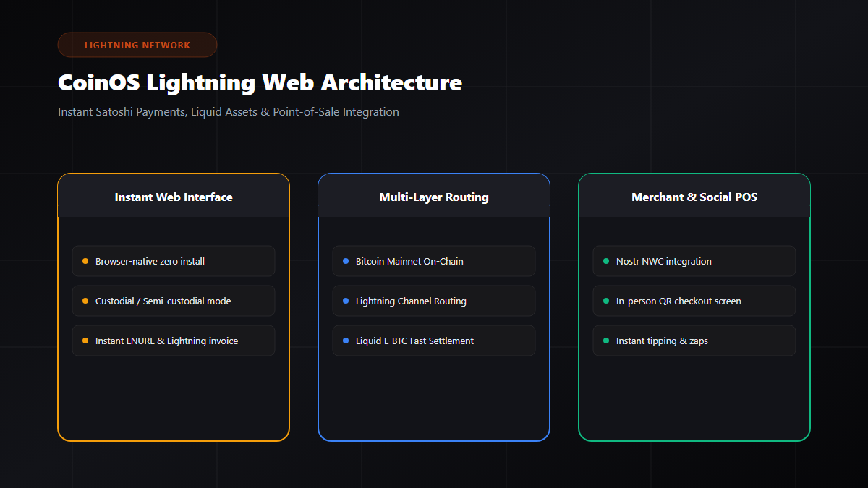Viewport: 868px width, 488px height.
Task: Click orange bullet beside Browser-native zero install
Action: pyautogui.click(x=85, y=261)
